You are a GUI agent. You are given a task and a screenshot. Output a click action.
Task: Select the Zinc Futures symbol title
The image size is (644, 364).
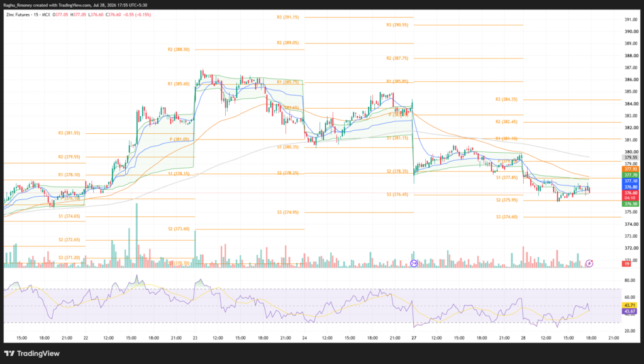pos(18,14)
